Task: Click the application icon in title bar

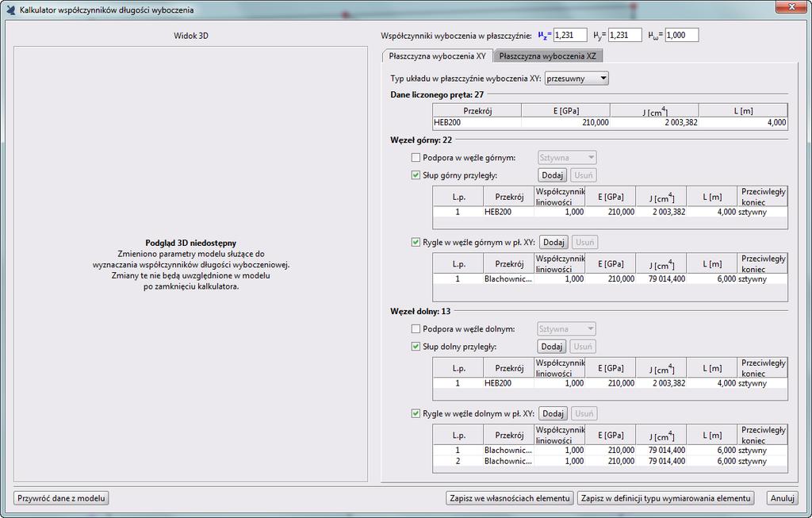Action: click(x=11, y=10)
